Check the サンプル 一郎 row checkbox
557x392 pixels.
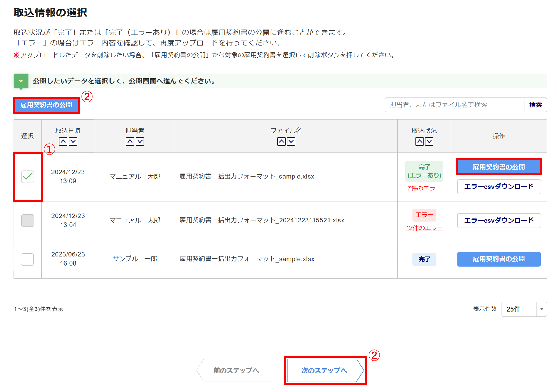click(x=28, y=259)
